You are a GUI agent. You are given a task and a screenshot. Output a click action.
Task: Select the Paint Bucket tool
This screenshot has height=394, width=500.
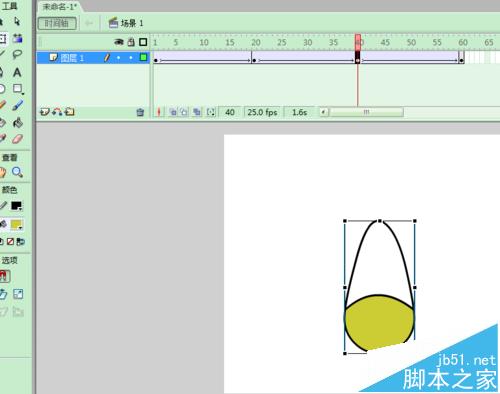[x=18, y=123]
